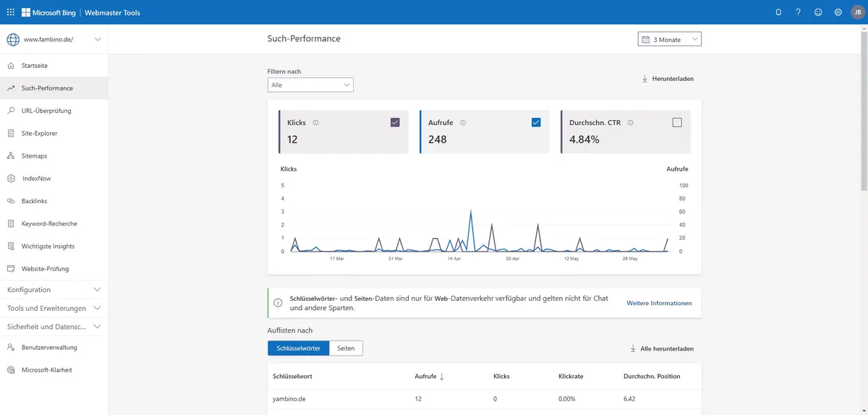868x415 pixels.
Task: Click the Webmaster Tools title text
Action: tap(112, 13)
